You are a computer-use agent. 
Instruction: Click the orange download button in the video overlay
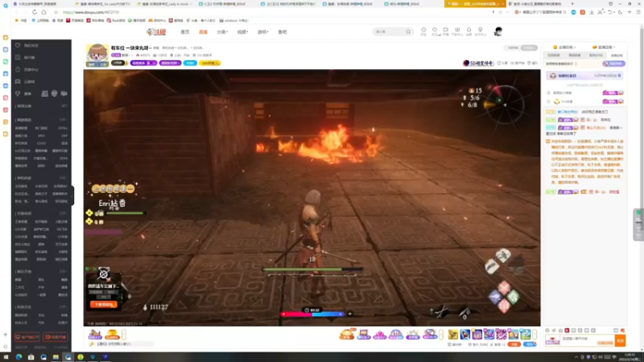pos(104,305)
